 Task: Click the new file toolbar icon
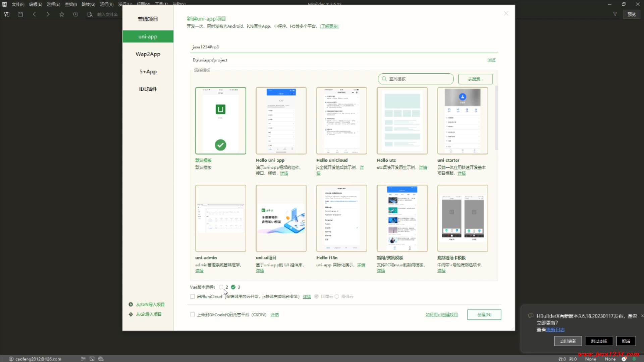[x=7, y=14]
